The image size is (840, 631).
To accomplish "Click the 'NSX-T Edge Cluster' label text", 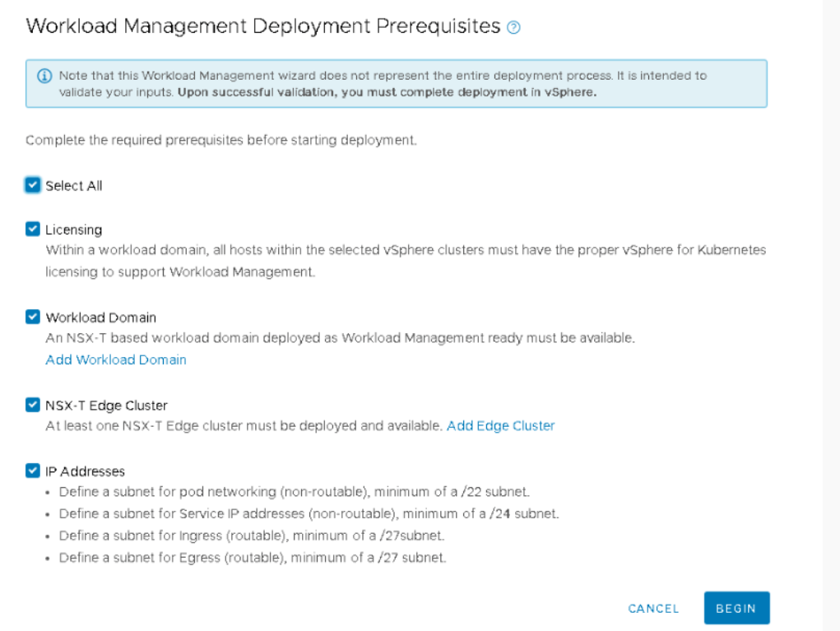I will click(x=106, y=406).
